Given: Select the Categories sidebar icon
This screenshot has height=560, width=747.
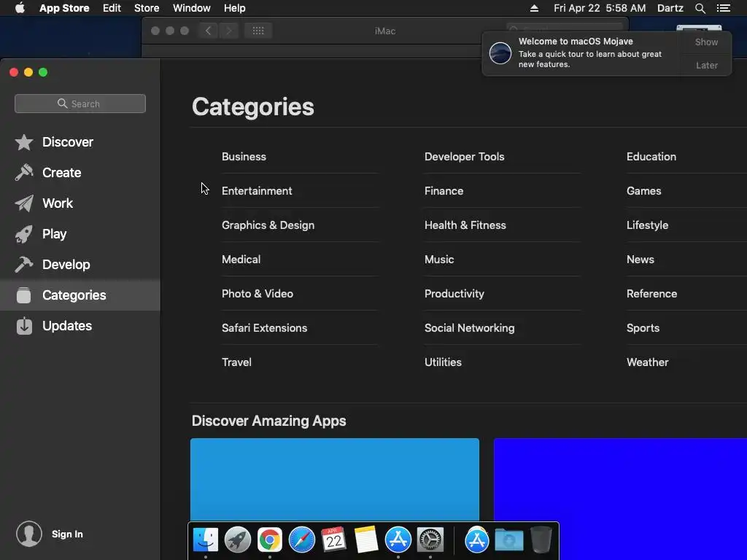Looking at the screenshot, I should click(24, 295).
